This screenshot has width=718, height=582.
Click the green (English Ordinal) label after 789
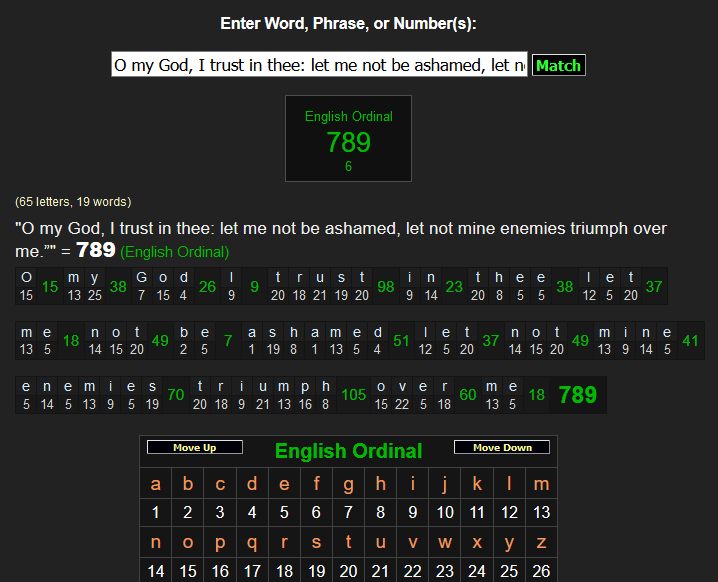pyautogui.click(x=174, y=252)
